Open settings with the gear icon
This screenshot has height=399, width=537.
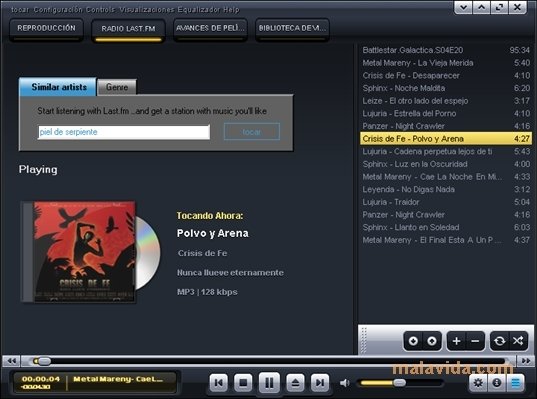point(478,382)
